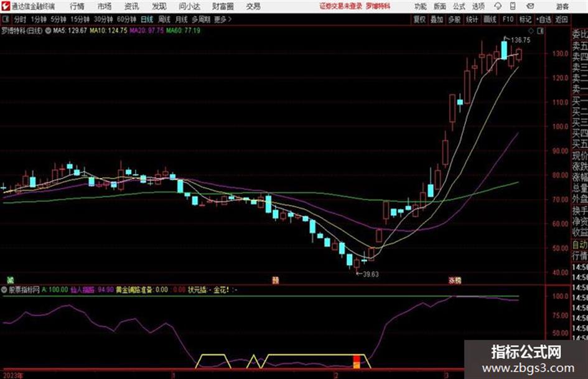The height and width of the screenshot is (379, 588).
Task: Switch to the 分时 period tab
Action: pyautogui.click(x=21, y=19)
